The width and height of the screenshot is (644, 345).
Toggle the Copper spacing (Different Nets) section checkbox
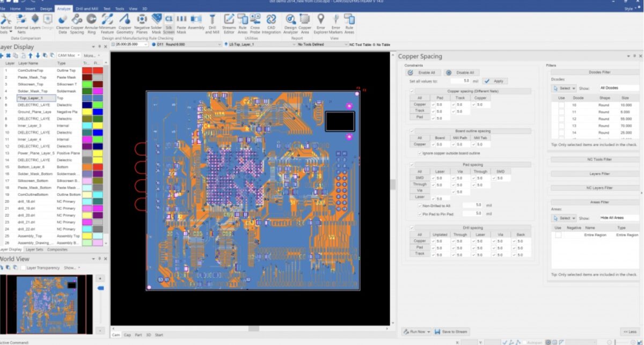(x=412, y=91)
